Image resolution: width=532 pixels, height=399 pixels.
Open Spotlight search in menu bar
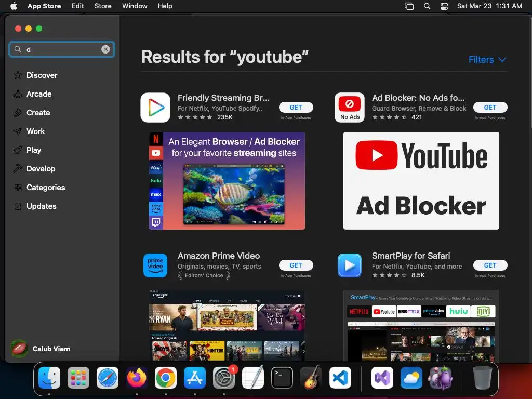point(427,6)
